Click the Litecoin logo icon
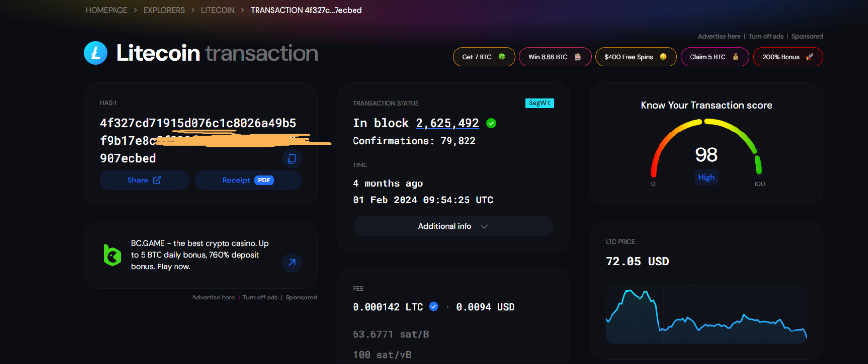This screenshot has height=364, width=868. click(x=96, y=53)
